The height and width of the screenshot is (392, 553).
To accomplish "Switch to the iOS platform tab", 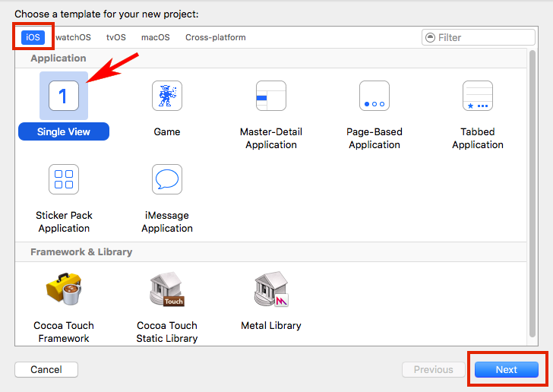I will click(x=33, y=37).
